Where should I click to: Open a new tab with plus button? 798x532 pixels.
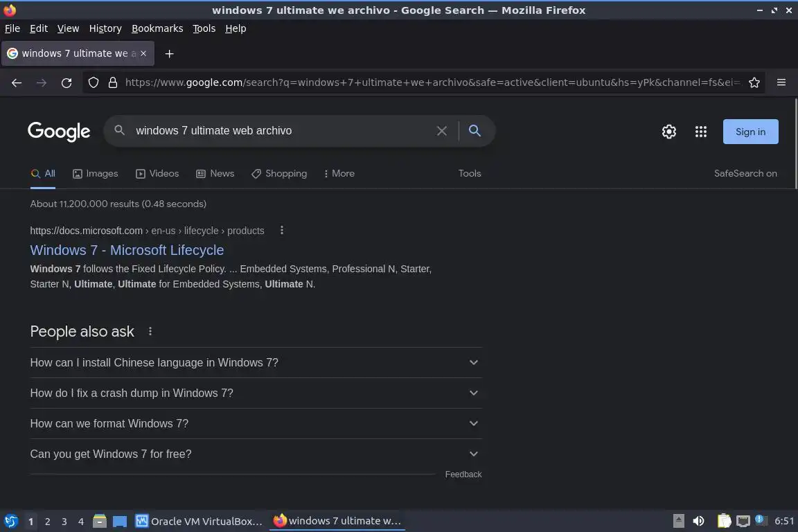pos(170,53)
